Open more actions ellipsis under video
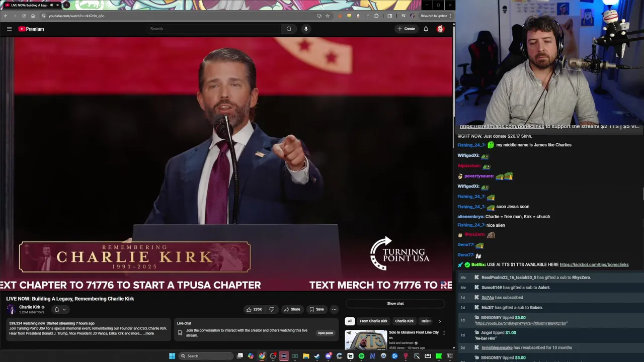Viewport: 644px width, 362px height. tap(334, 309)
